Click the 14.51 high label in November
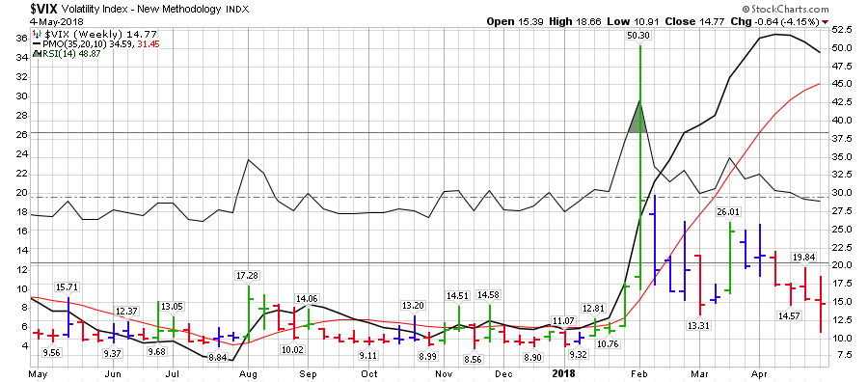Screen dimensions: 868x382 (458, 295)
